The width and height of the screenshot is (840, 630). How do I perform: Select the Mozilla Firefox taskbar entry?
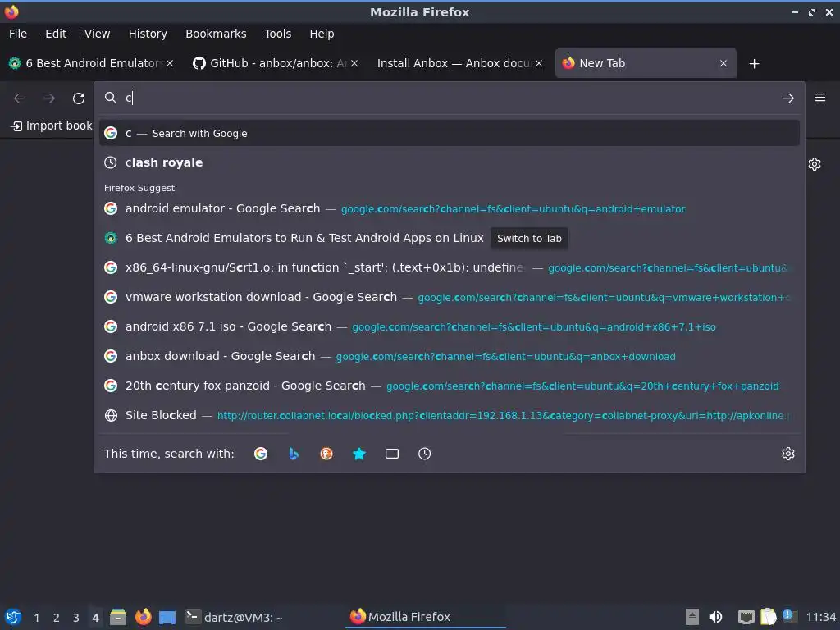[x=426, y=617]
